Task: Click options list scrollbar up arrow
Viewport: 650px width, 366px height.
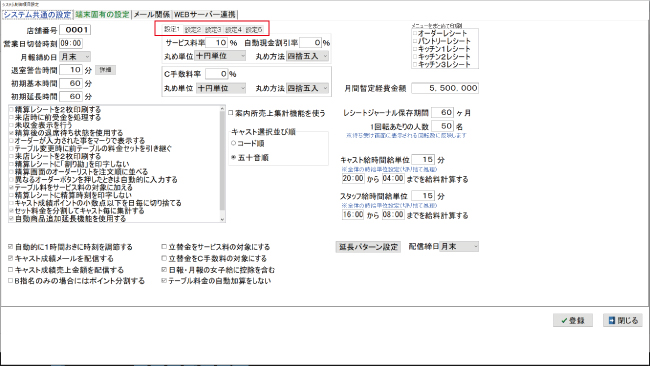Action: [223, 109]
